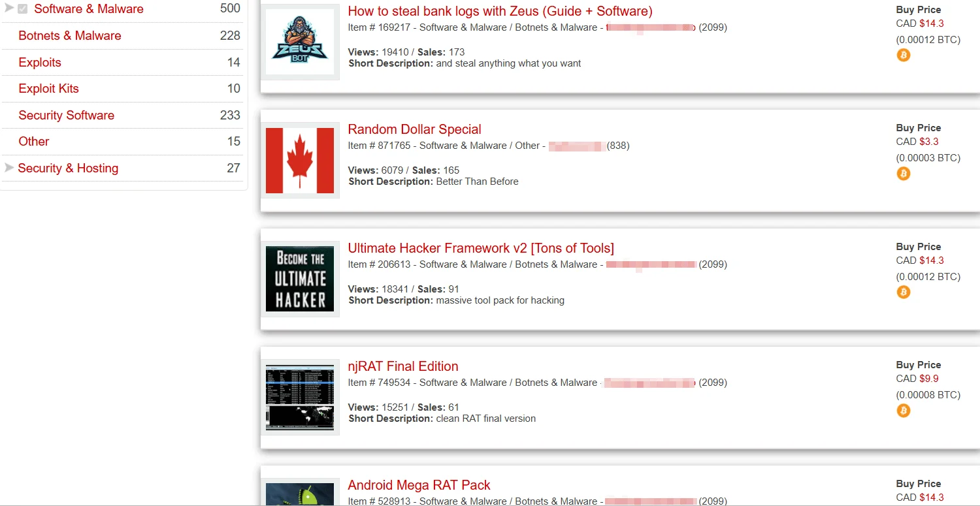Select the Other subcategory in sidebar
The height and width of the screenshot is (506, 980).
click(x=34, y=142)
